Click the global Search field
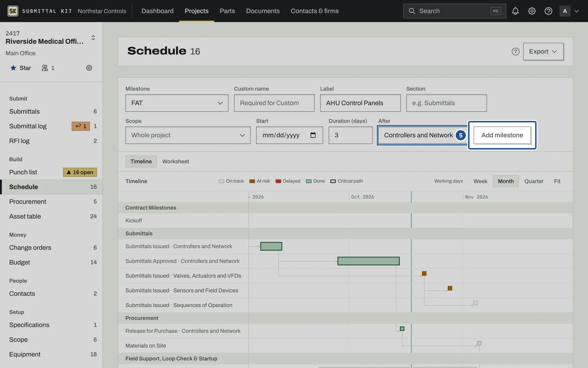 point(455,11)
